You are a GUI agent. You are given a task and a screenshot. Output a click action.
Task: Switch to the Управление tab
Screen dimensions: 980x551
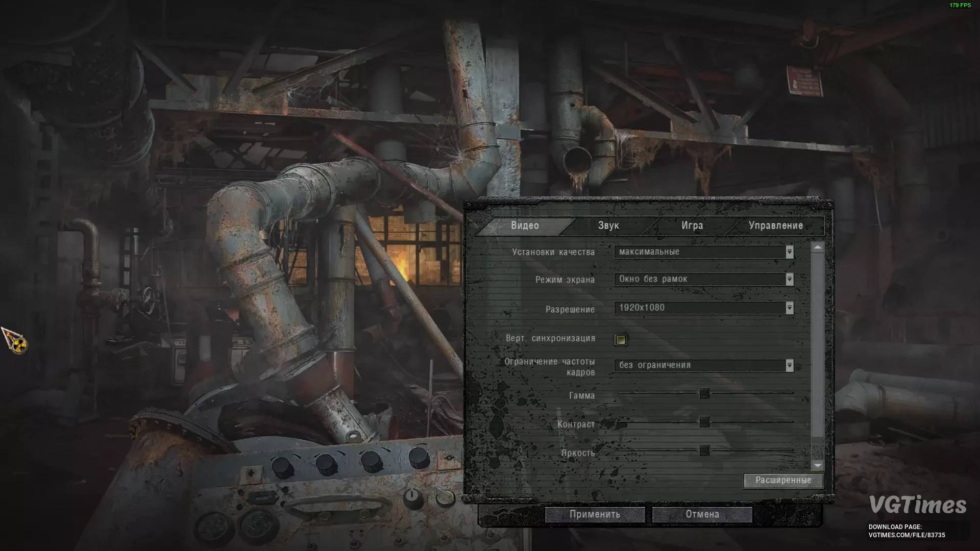click(x=775, y=226)
